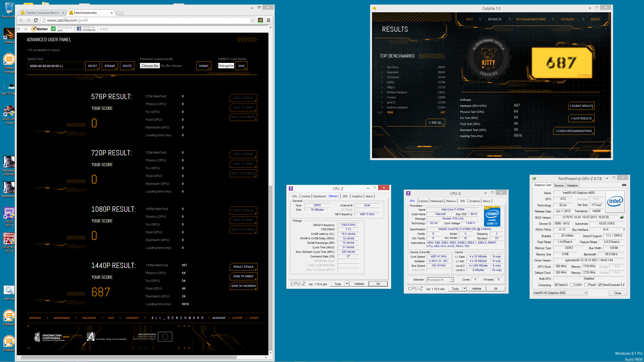Screen dimensions: 644x362
Task: Click the browser vertical scrollbar thumb
Action: 270,268
